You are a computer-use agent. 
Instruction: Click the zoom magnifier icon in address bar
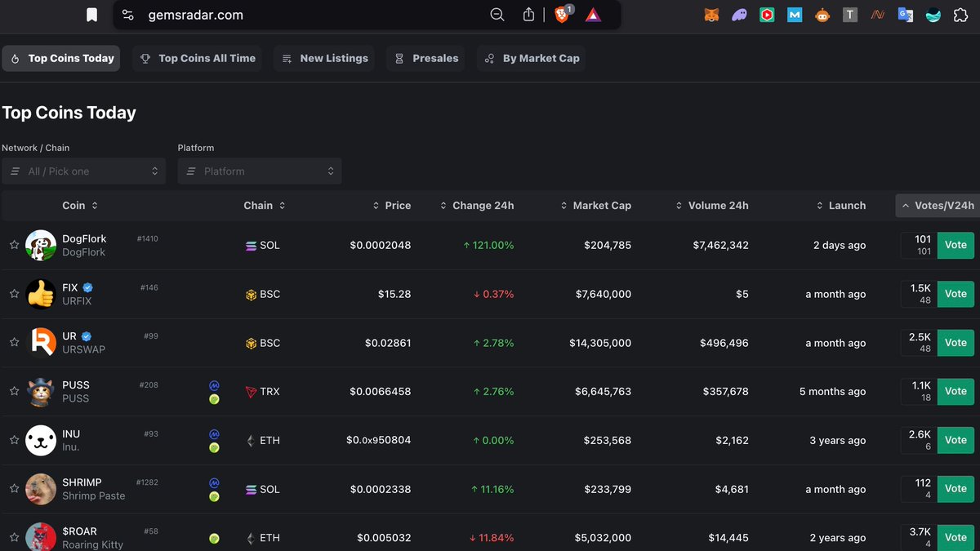pos(497,15)
